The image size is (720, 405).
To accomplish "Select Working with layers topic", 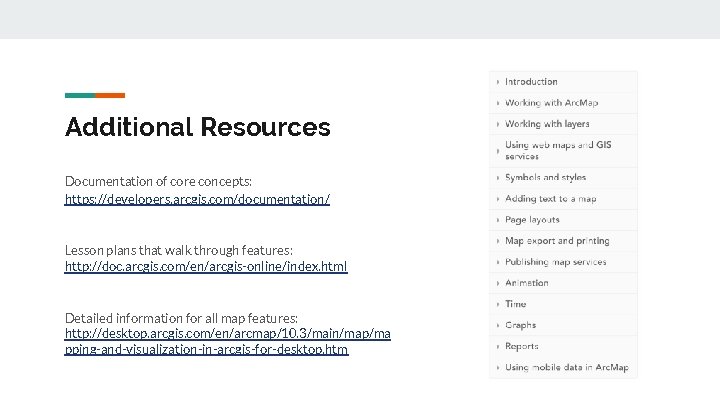I will tap(547, 124).
